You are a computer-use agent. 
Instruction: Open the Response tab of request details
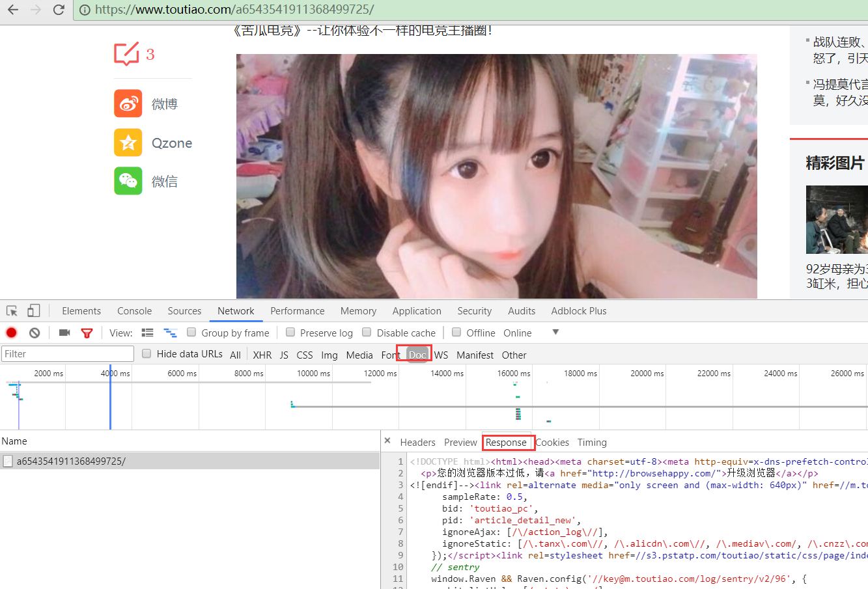click(x=506, y=443)
